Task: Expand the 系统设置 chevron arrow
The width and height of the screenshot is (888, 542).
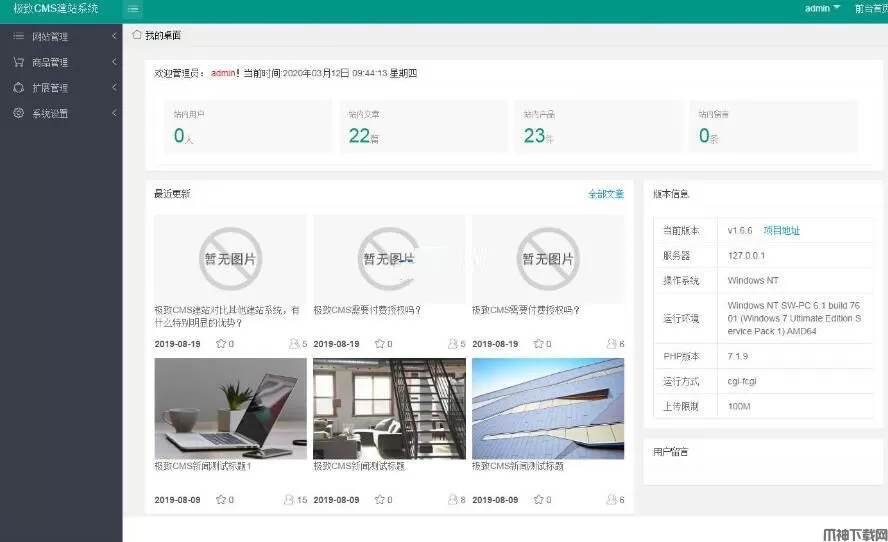Action: (114, 114)
